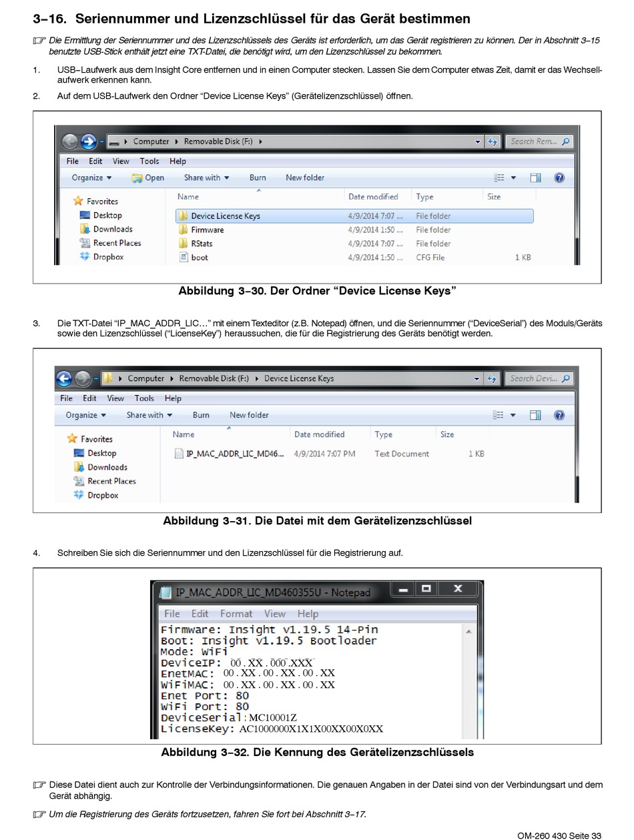Open Downloads in Device License Keys window sidebar
634x840 pixels.
point(100,467)
